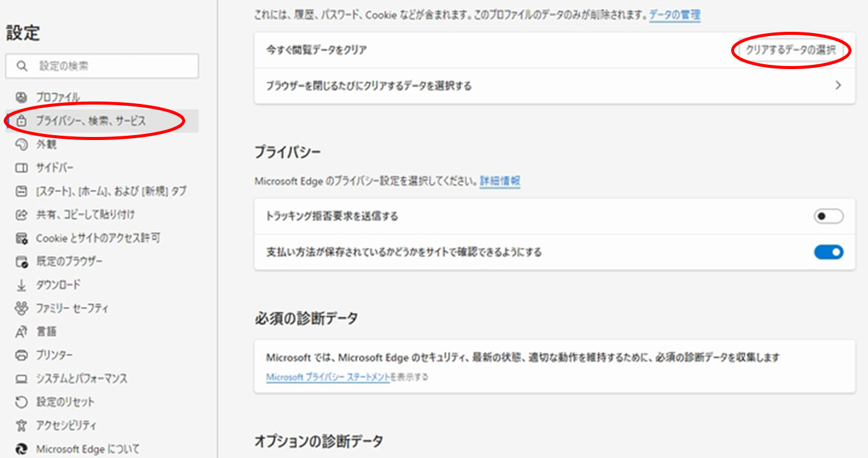Image resolution: width=868 pixels, height=458 pixels.
Task: Click the Default browser (既定のブラウザー) icon
Action: (x=21, y=262)
